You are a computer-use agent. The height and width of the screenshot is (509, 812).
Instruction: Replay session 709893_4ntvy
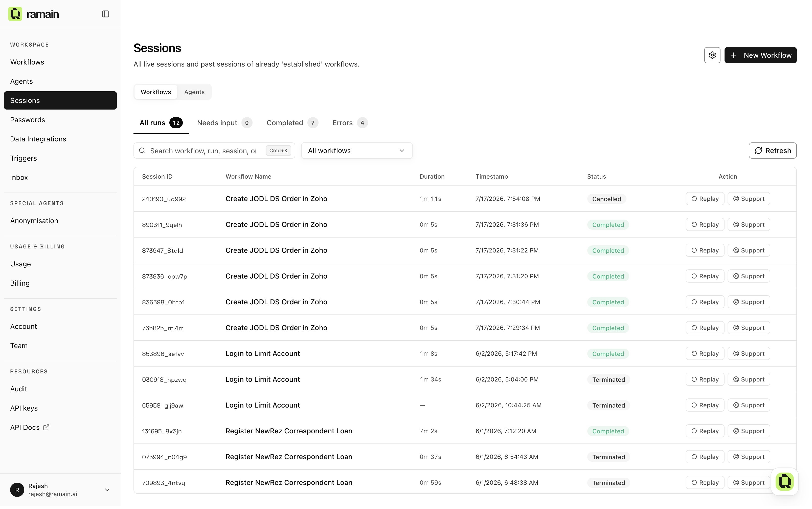pos(705,482)
